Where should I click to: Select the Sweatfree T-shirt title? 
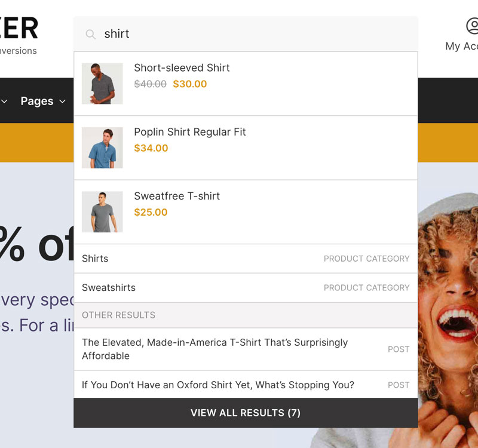click(177, 196)
